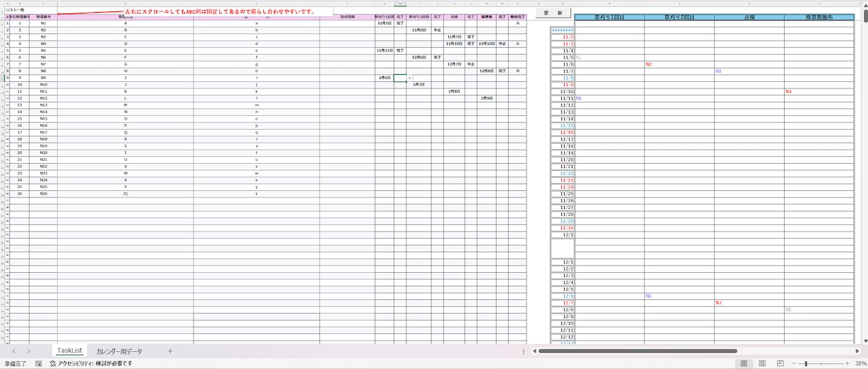Select the 11月11日 cell in row 5
The image size is (868, 369).
point(384,51)
